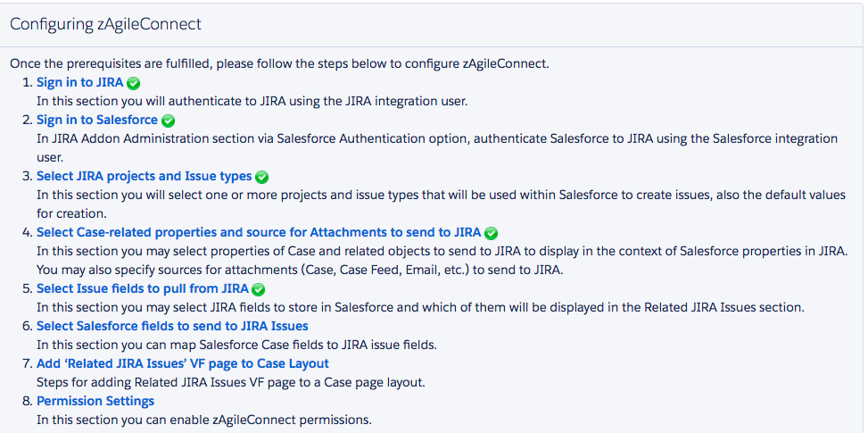Open Select Case-related properties and source for Attachments
Screen dimensions: 868x433
259,232
